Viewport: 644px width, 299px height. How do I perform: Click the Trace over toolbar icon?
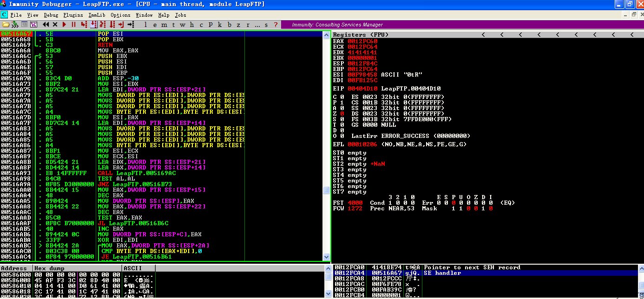coord(112,24)
